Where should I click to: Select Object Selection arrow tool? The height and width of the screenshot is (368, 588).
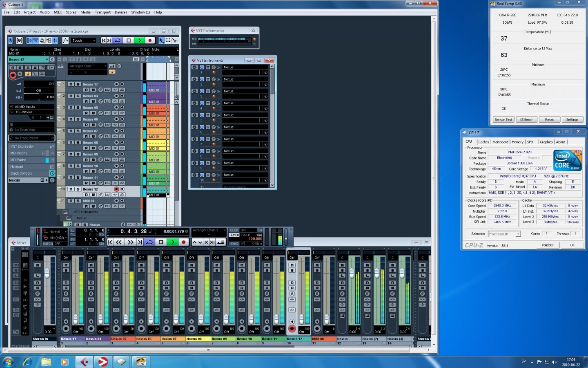(161, 40)
